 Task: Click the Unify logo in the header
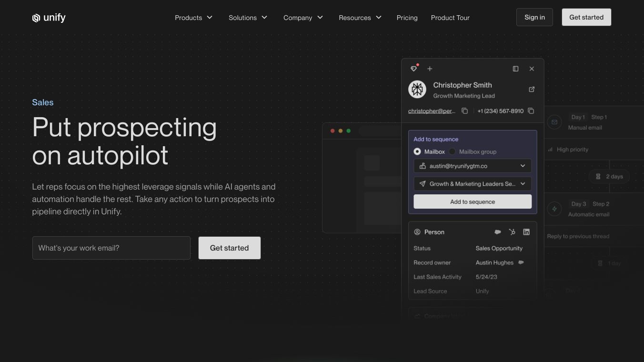(49, 18)
